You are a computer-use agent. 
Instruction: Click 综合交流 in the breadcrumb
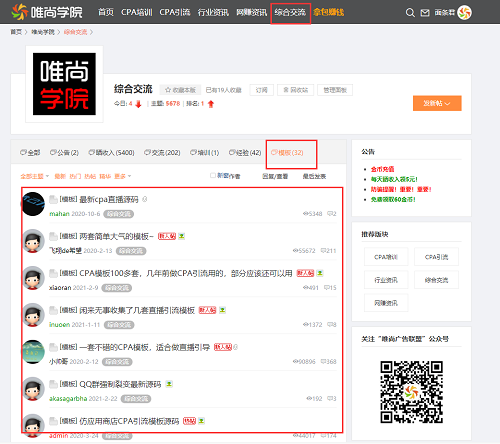coord(75,32)
